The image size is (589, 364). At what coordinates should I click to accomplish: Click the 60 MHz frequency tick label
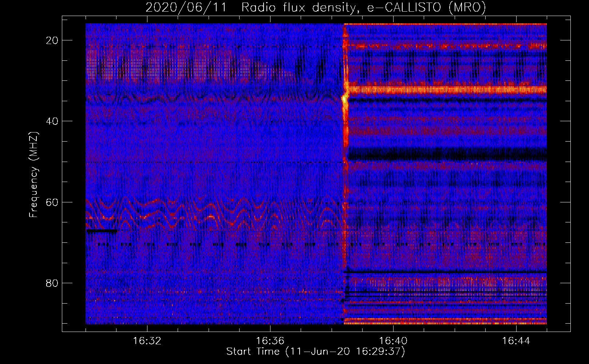coord(52,202)
